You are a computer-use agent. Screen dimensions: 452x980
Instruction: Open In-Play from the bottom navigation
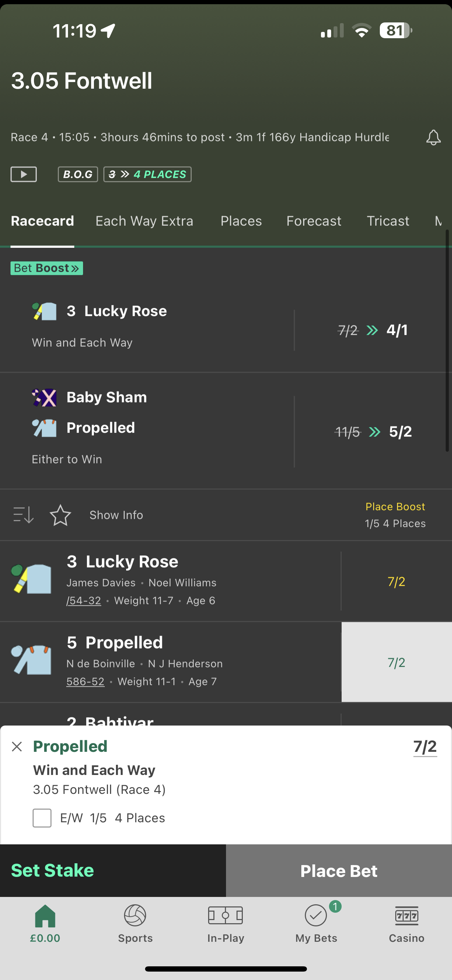click(226, 923)
